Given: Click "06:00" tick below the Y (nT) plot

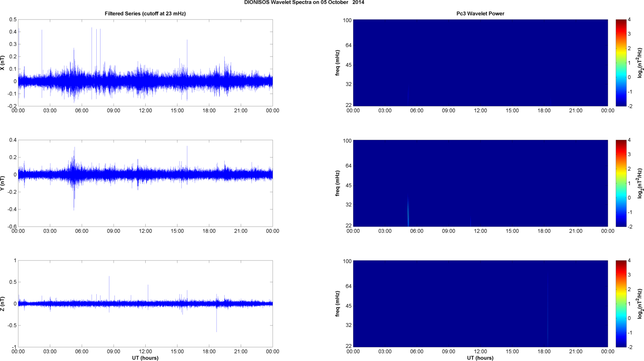Looking at the screenshot, I should (x=82, y=231).
